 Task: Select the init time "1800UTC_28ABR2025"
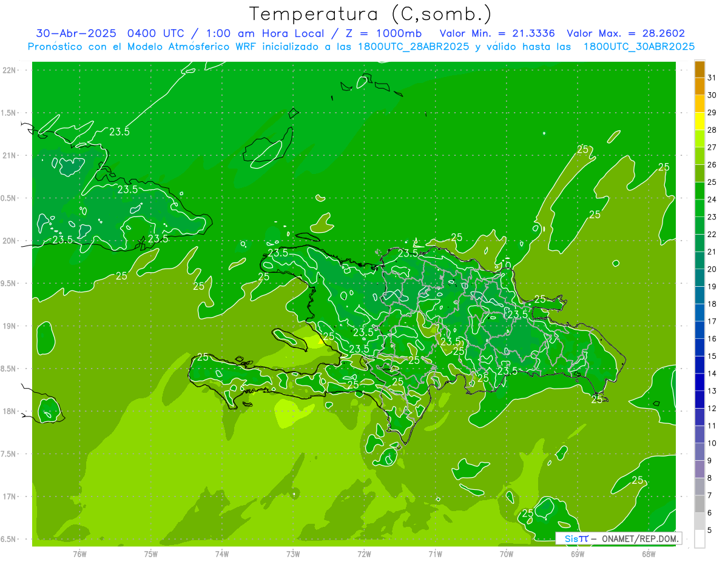pos(411,47)
